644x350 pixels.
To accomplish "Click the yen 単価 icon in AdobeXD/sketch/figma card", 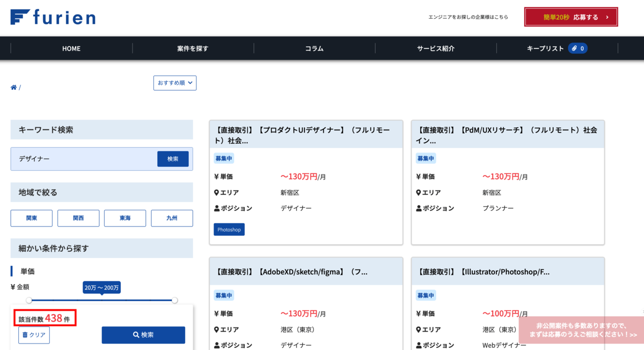I will pyautogui.click(x=216, y=313).
